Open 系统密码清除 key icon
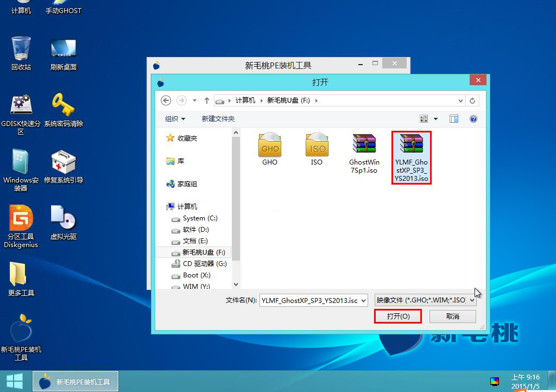Screen dimensions: 556x392 64,110
